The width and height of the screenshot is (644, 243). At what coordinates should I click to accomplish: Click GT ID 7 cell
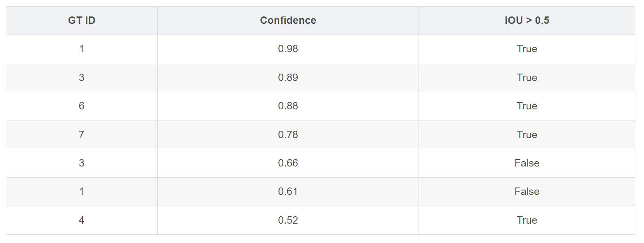[82, 135]
